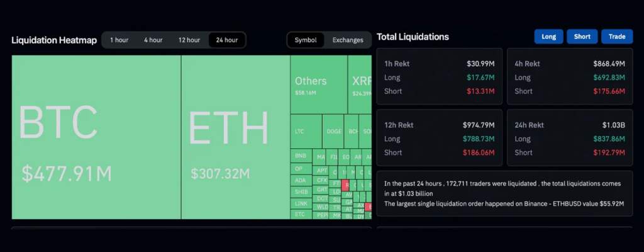The height and width of the screenshot is (252, 644).
Task: Select the DOGE heatmap tile
Action: coord(333,132)
